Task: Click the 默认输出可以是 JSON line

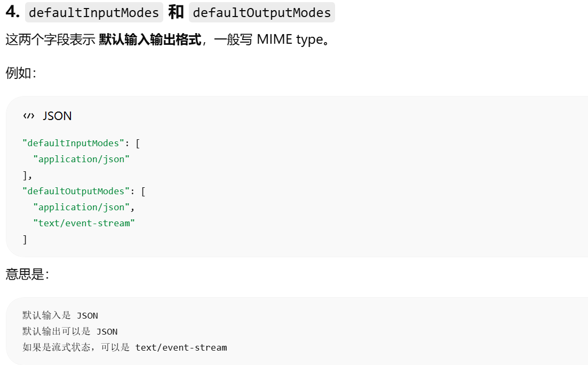Action: (x=70, y=331)
